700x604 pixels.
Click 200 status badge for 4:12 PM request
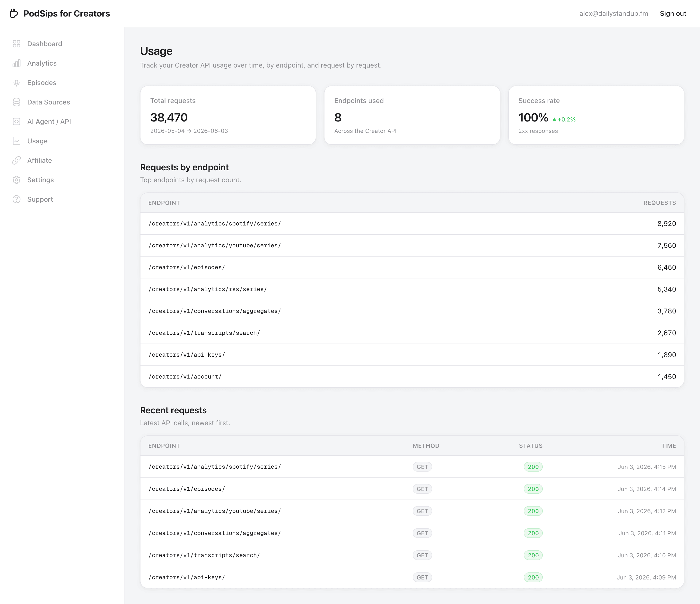click(x=533, y=511)
